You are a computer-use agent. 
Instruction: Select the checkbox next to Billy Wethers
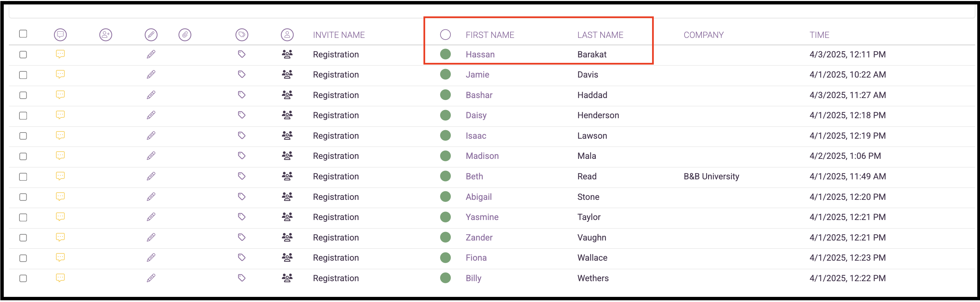pos(23,278)
